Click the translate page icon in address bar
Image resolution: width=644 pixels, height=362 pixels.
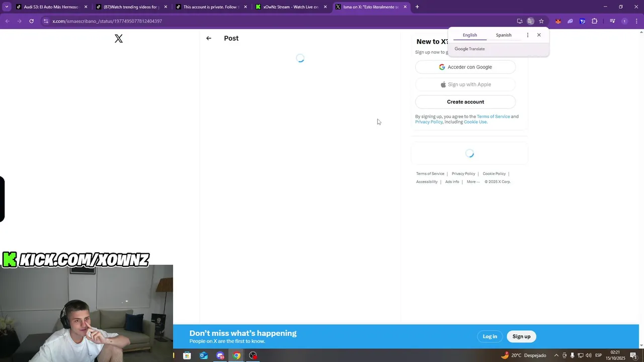point(530,21)
